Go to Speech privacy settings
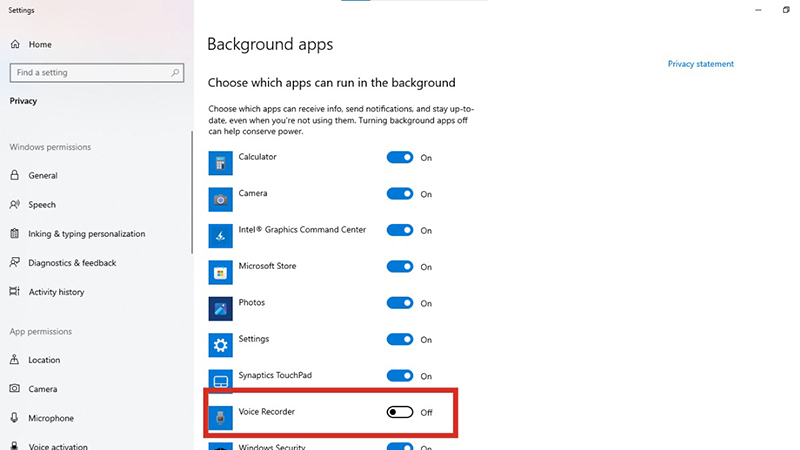The width and height of the screenshot is (800, 450). click(42, 204)
